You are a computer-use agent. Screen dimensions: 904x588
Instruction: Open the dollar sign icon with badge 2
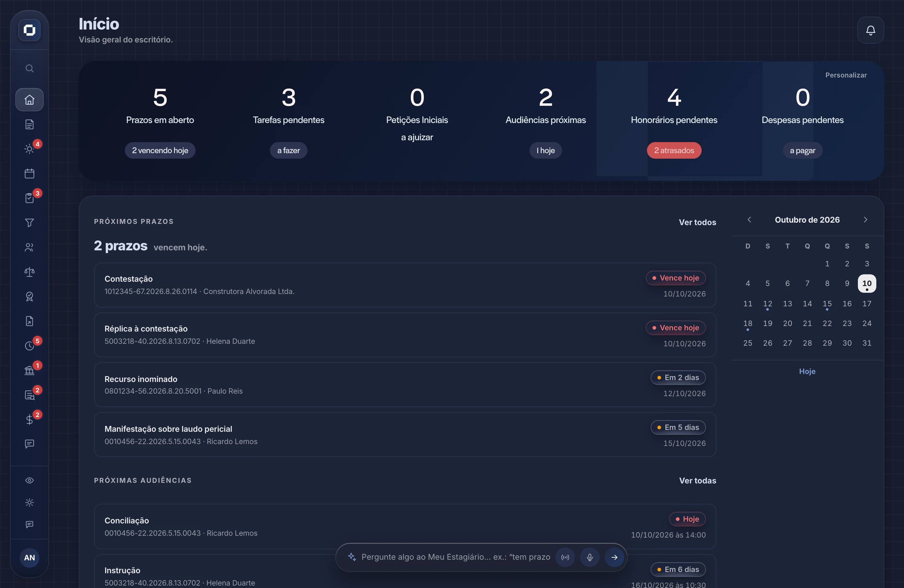coord(29,419)
